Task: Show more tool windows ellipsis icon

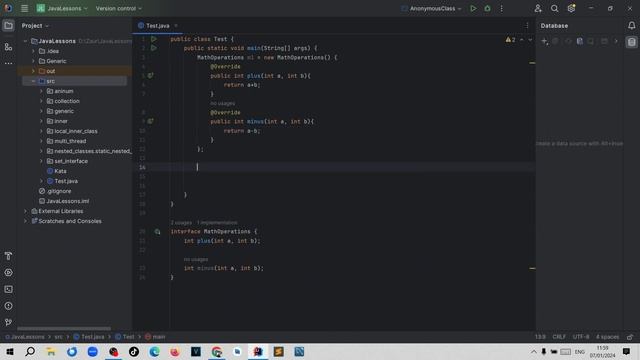Action: click(8, 63)
